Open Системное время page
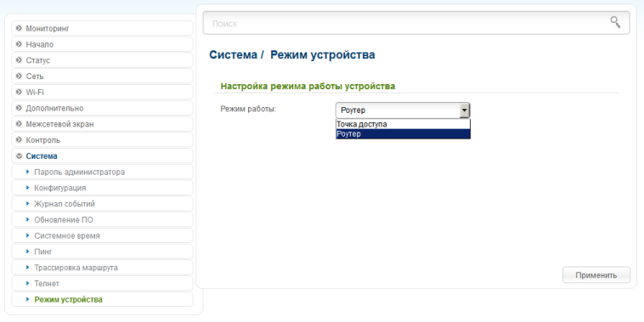The image size is (644, 322). 102,235
